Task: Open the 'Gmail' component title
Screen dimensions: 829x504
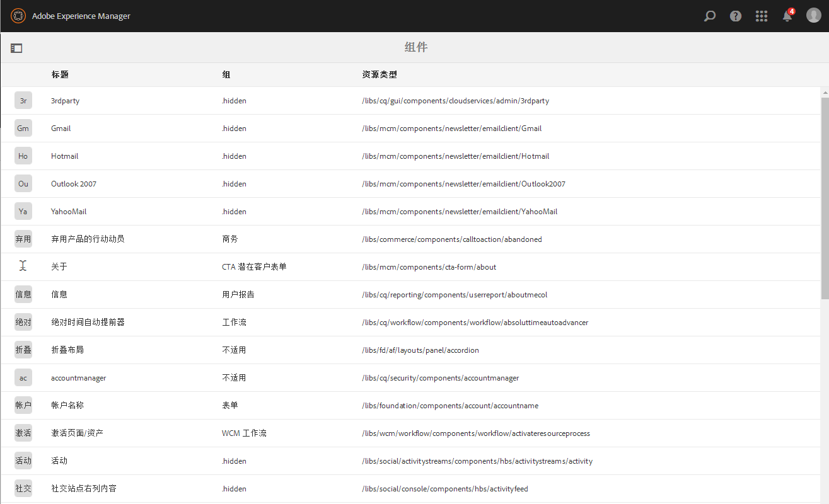Action: [61, 129]
